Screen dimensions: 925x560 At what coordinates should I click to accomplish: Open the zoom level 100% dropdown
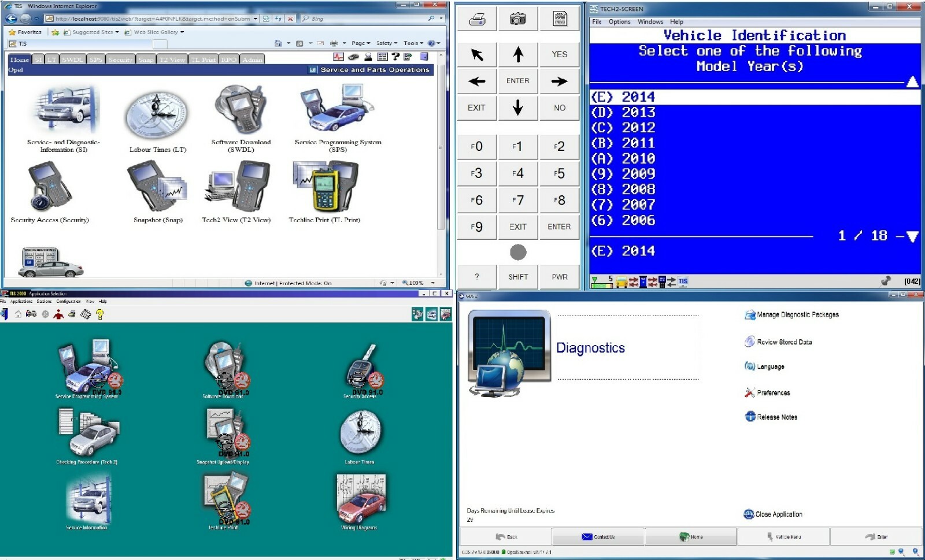[x=419, y=283]
